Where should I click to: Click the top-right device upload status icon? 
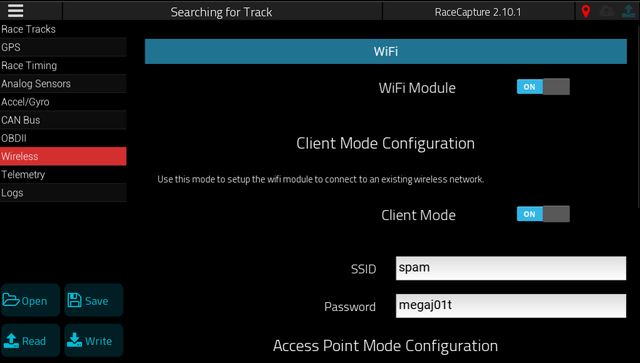point(629,11)
